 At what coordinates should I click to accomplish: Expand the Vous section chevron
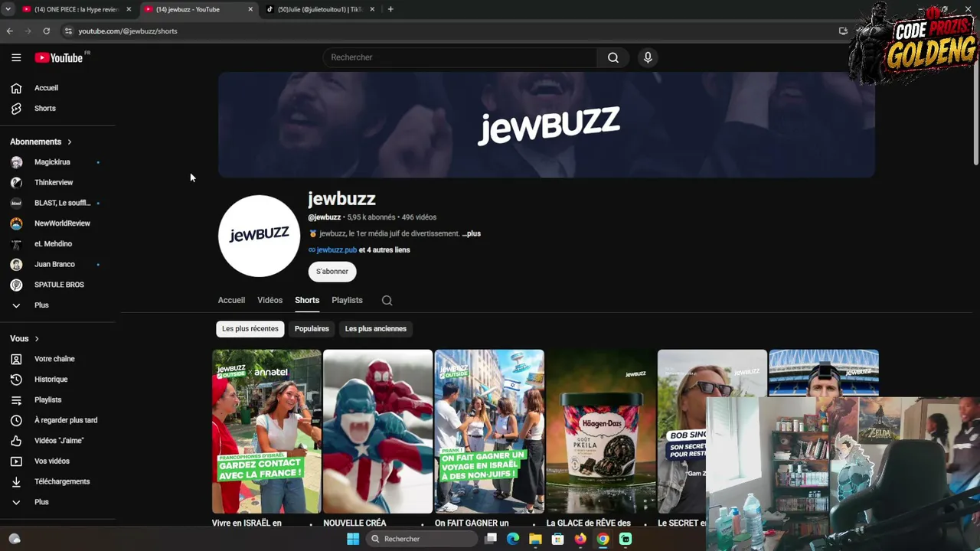tap(36, 338)
